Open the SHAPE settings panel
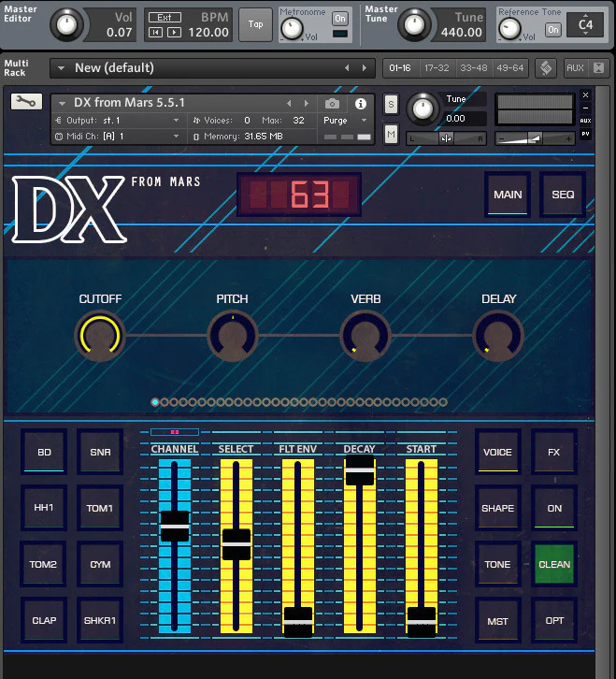616x679 pixels. 498,508
